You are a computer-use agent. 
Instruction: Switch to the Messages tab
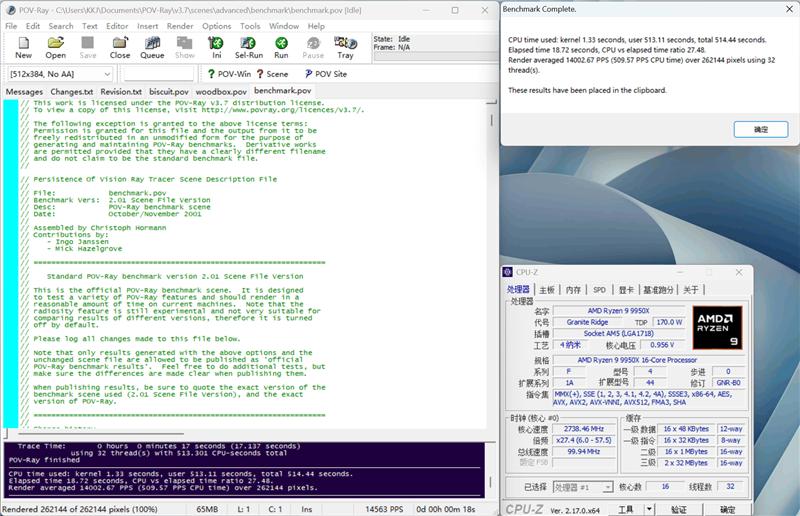(x=24, y=92)
